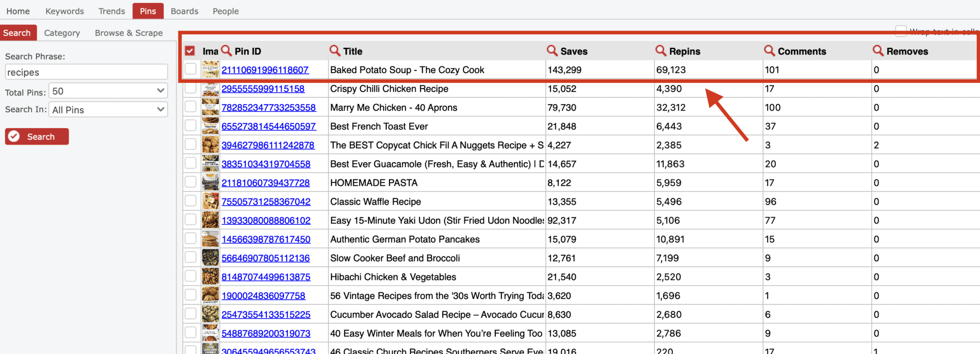Click the checkmark icon on Search button

tap(14, 137)
